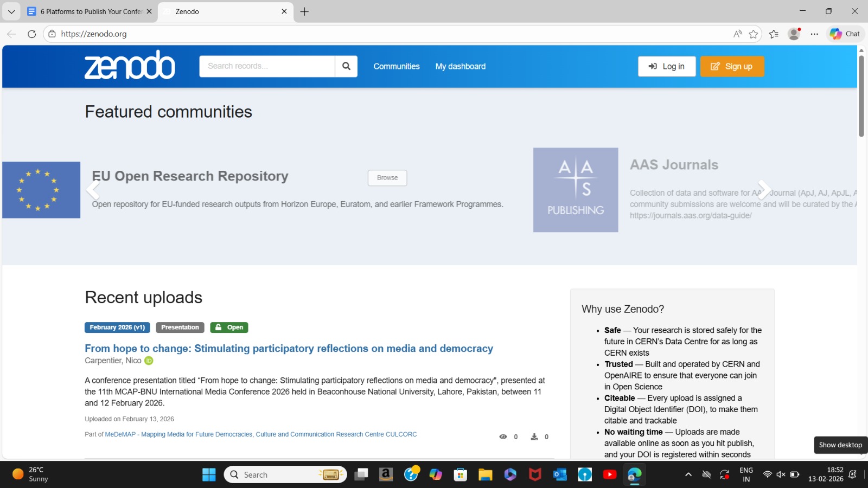868x488 pixels.
Task: Open the browser profile avatar
Action: 794,34
